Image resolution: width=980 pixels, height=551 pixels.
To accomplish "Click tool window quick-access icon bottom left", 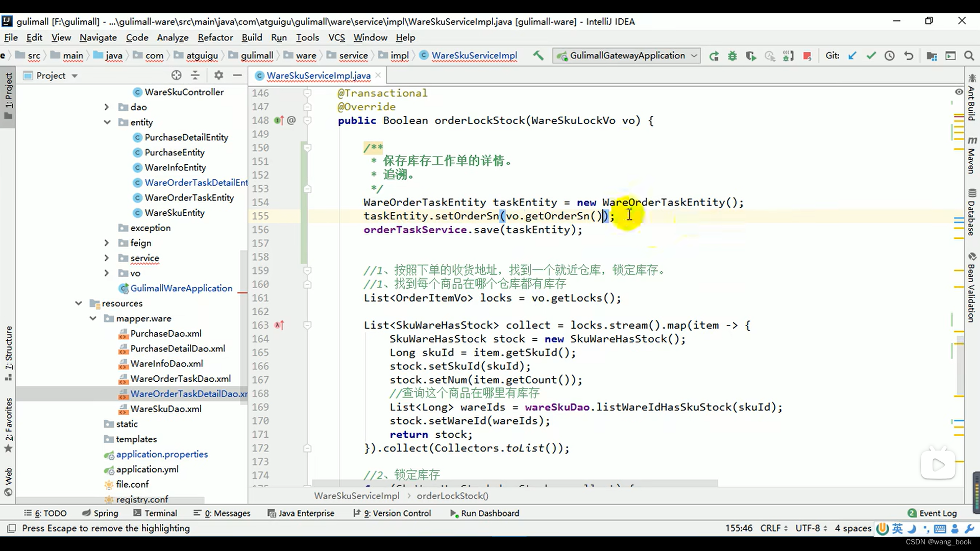I will [12, 529].
